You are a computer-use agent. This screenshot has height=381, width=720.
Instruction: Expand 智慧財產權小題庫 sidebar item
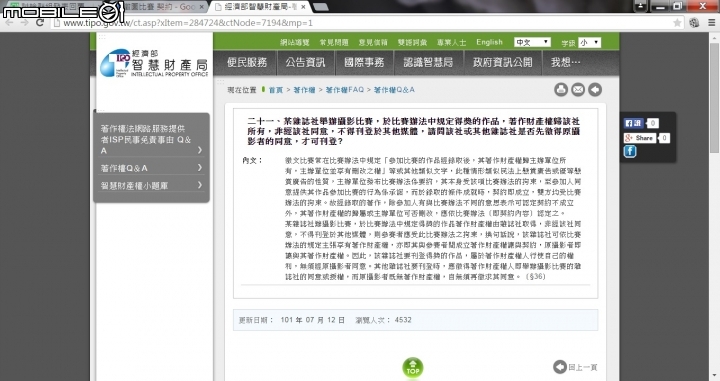pos(152,185)
